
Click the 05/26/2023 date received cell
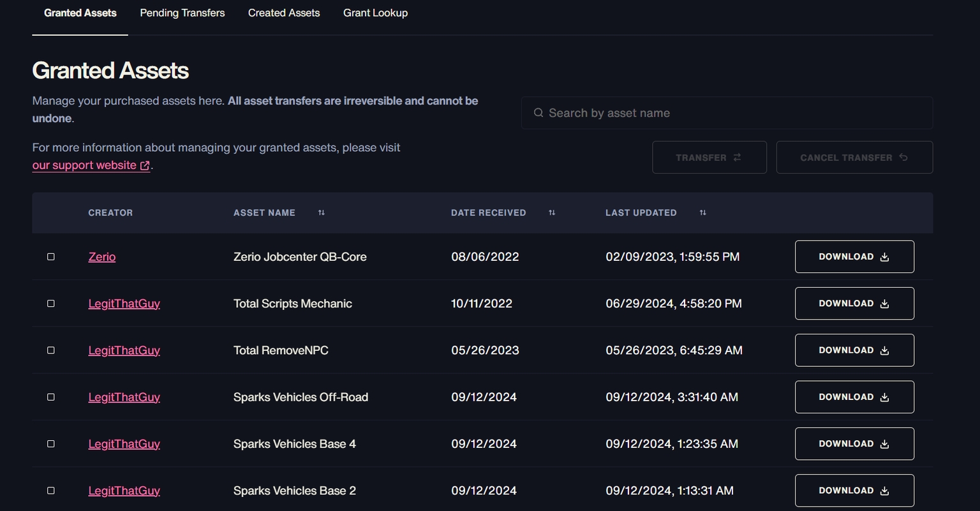485,350
